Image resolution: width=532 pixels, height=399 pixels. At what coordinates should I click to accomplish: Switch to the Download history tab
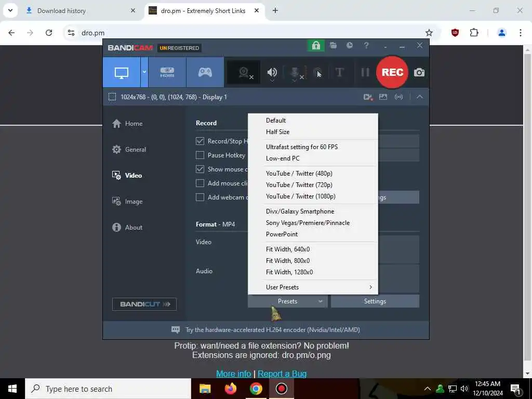tap(80, 11)
